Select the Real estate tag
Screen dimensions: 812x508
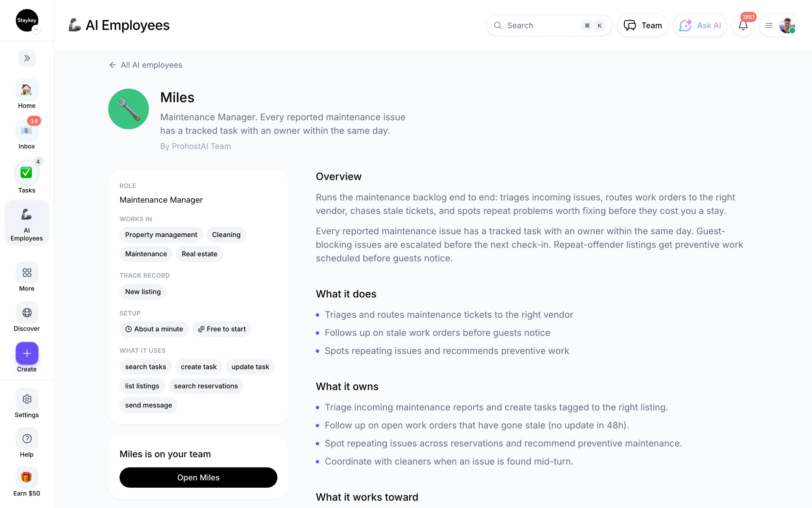pyautogui.click(x=199, y=254)
